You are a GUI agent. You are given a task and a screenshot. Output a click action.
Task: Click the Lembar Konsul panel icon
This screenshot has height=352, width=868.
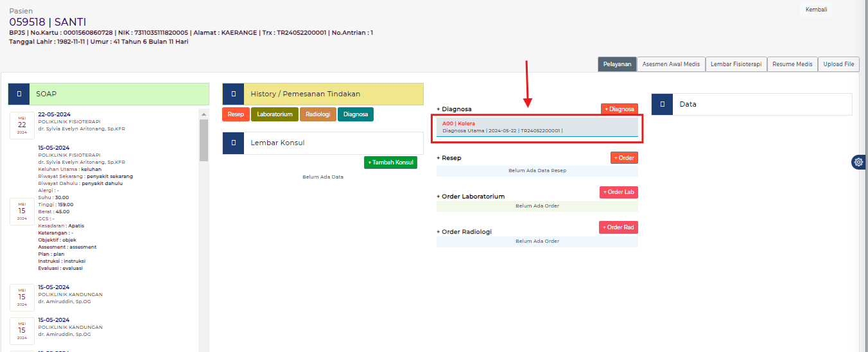pos(233,143)
